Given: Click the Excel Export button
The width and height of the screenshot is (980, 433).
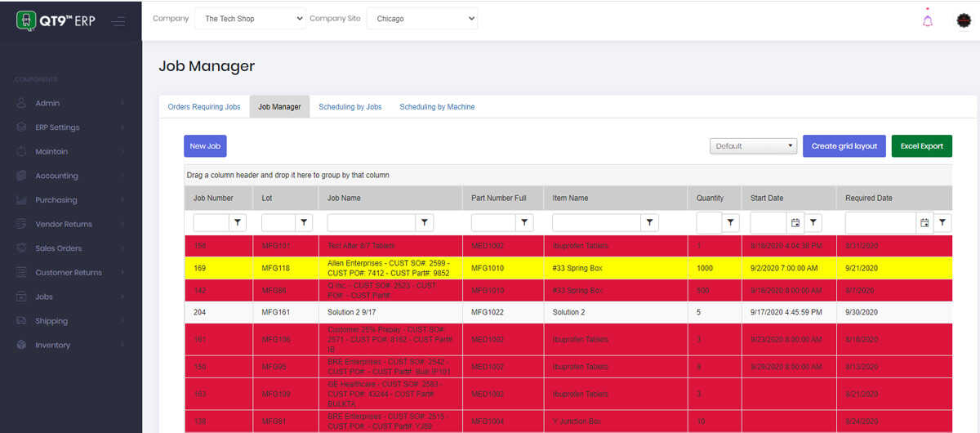Looking at the screenshot, I should click(921, 146).
